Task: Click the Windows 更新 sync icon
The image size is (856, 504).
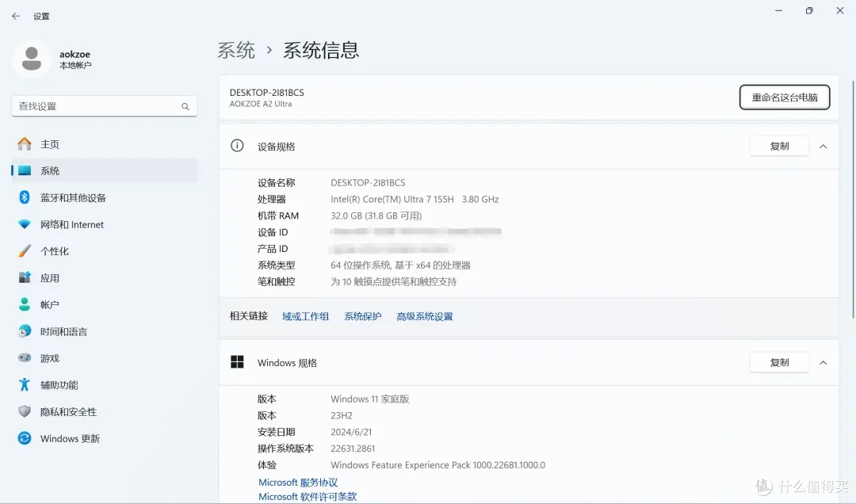Action: tap(25, 438)
